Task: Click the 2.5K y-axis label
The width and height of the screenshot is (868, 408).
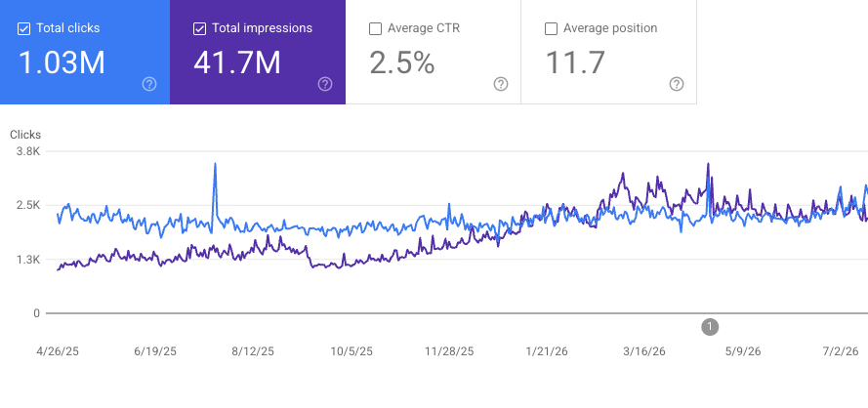Action: 29,205
